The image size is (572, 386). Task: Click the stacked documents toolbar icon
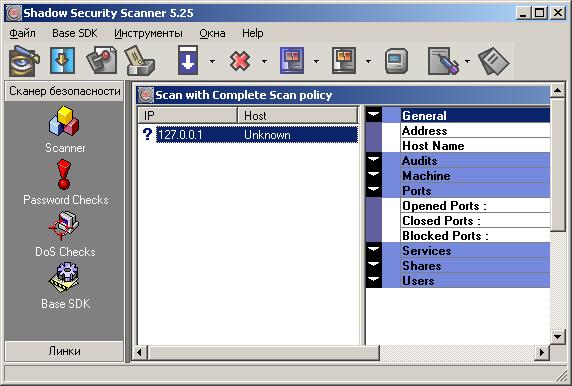click(493, 62)
